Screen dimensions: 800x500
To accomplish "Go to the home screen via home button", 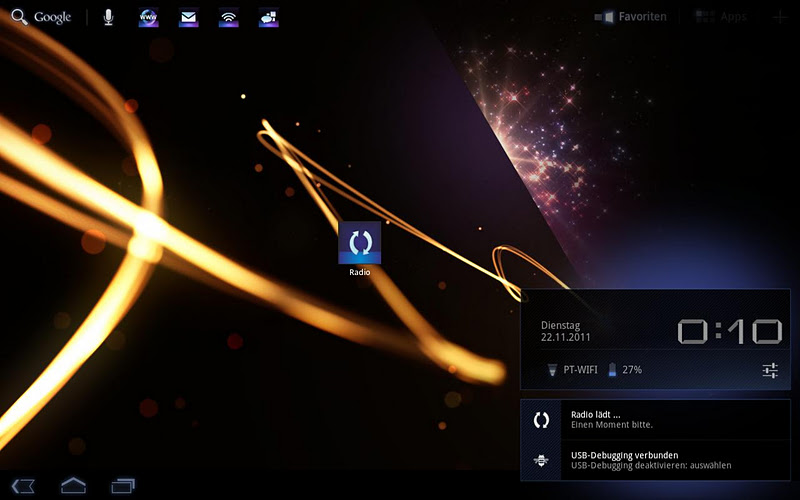I will pyautogui.click(x=73, y=485).
